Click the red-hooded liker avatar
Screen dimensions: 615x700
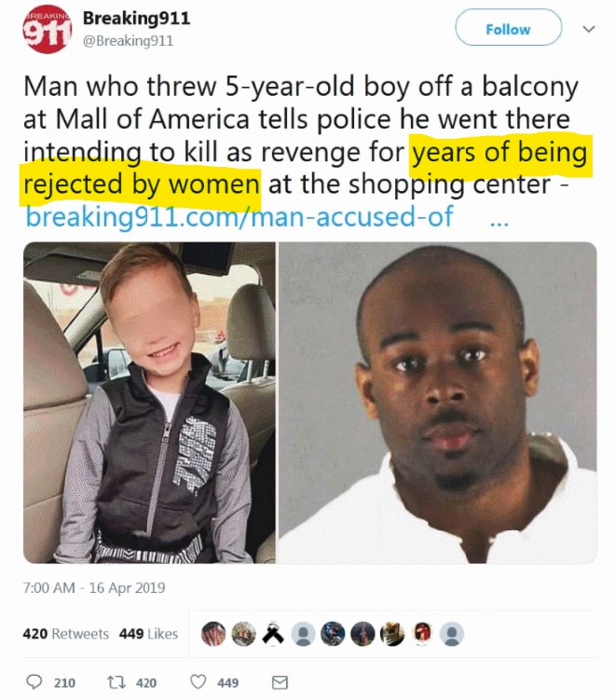coord(422,634)
